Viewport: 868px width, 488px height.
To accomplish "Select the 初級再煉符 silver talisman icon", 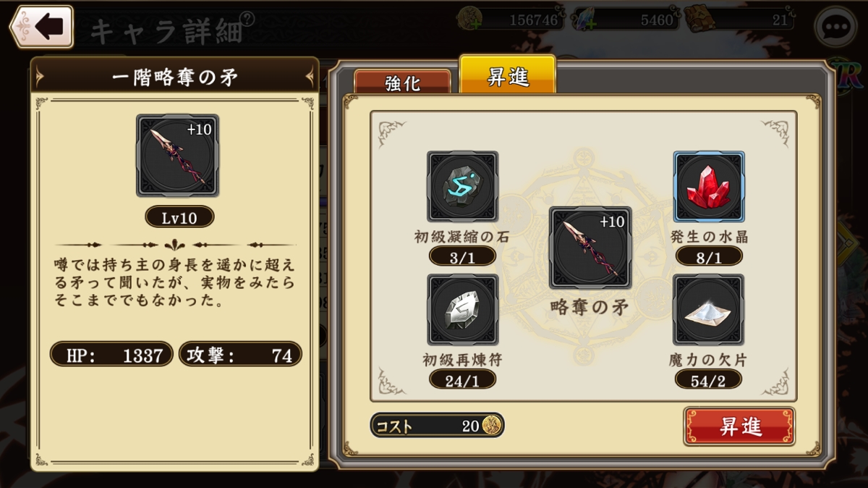I will (x=462, y=309).
